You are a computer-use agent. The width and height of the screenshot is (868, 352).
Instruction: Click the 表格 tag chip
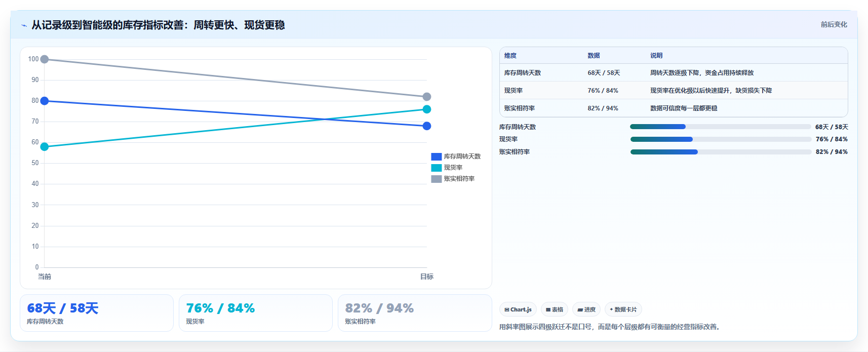(x=555, y=309)
